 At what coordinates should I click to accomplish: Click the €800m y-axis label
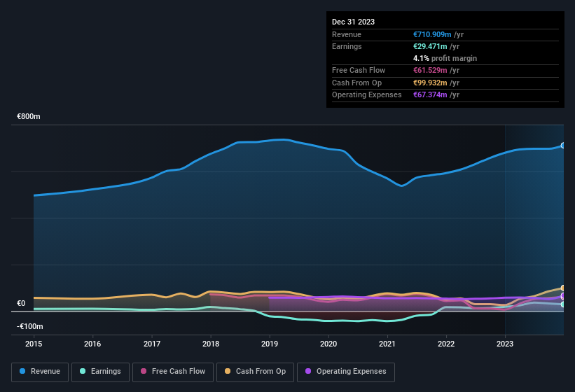pyautogui.click(x=29, y=116)
